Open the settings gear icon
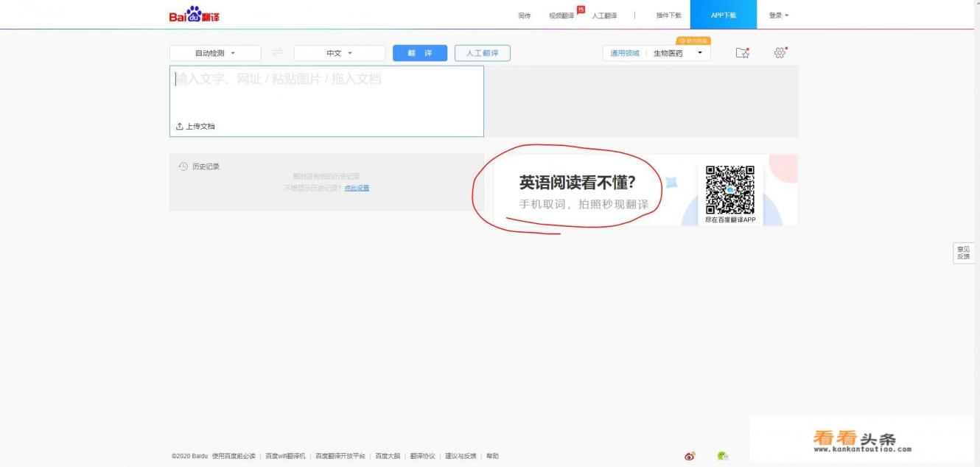The width and height of the screenshot is (980, 467). point(779,52)
